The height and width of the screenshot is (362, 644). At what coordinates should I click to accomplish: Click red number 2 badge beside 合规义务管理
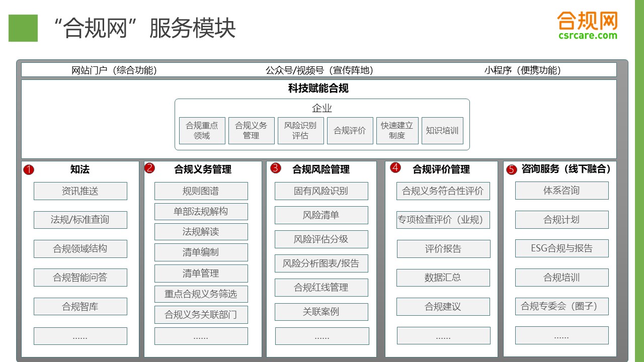tap(149, 168)
